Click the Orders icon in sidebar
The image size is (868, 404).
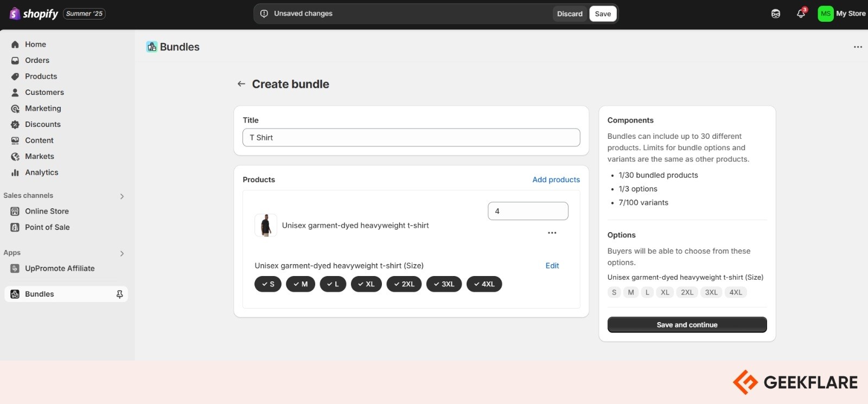(x=15, y=61)
